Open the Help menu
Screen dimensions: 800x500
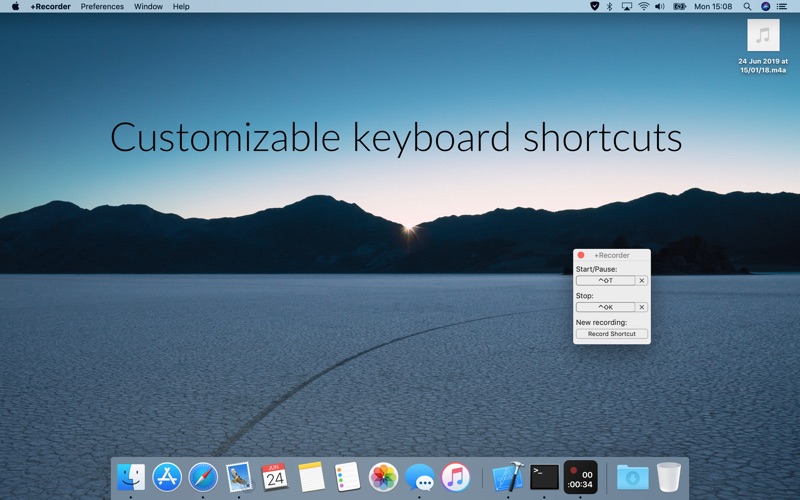(x=181, y=6)
